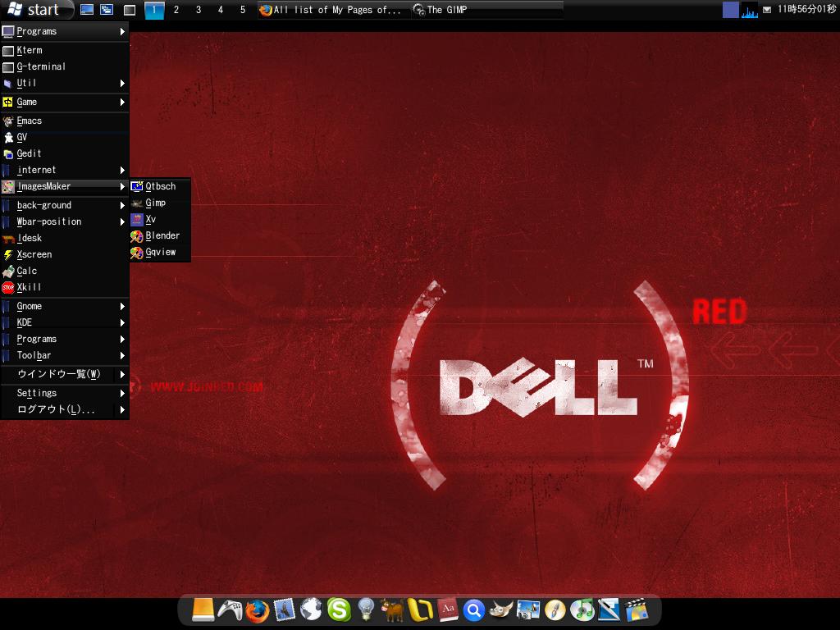Click the clock showing 11時56分01秒
840x630 pixels.
coord(806,10)
